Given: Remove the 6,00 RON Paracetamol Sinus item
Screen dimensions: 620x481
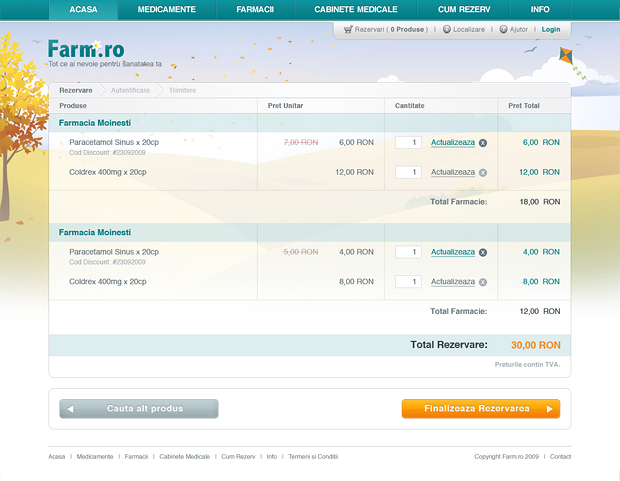Looking at the screenshot, I should coord(483,143).
